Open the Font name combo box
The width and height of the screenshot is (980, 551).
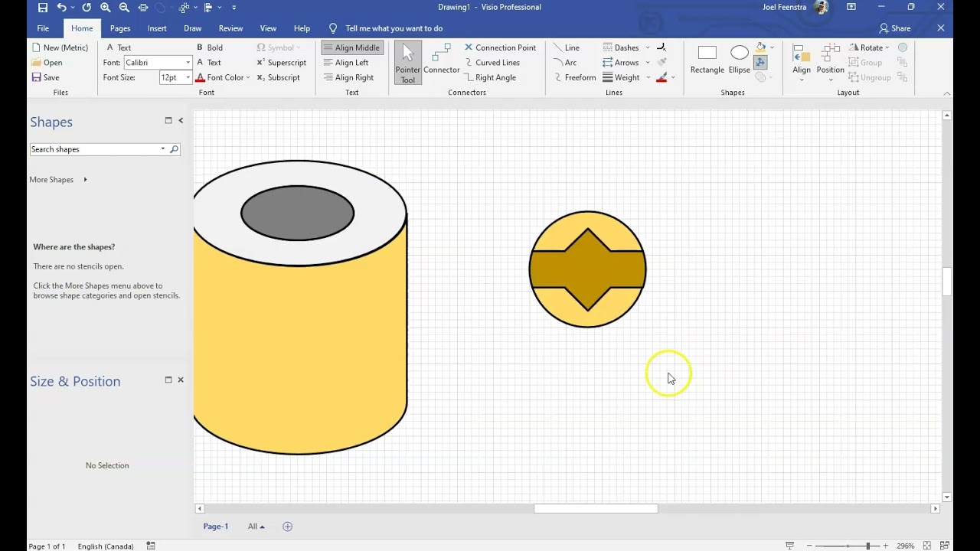click(x=158, y=63)
